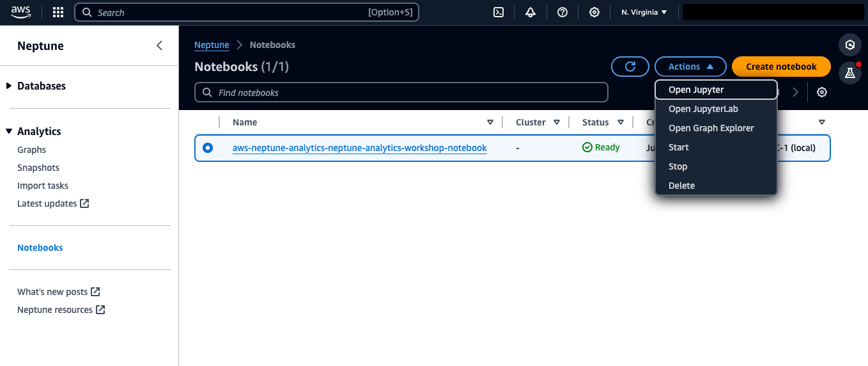Image resolution: width=868 pixels, height=366 pixels.
Task: Click the refresh notebooks button
Action: (x=630, y=67)
